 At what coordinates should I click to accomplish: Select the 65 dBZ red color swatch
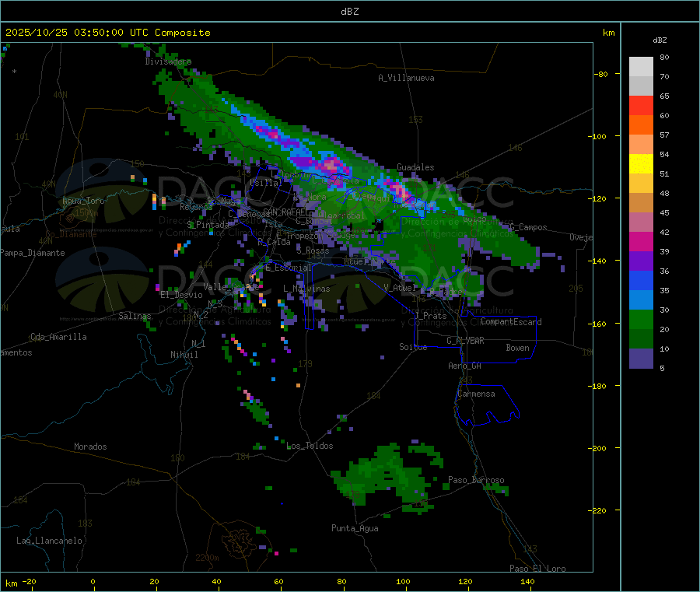pyautogui.click(x=641, y=105)
